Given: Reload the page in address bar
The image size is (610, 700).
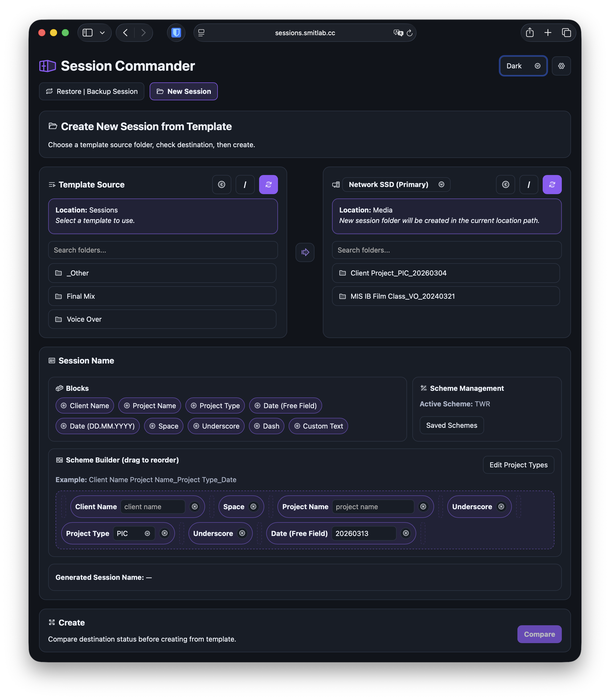Looking at the screenshot, I should pos(410,33).
